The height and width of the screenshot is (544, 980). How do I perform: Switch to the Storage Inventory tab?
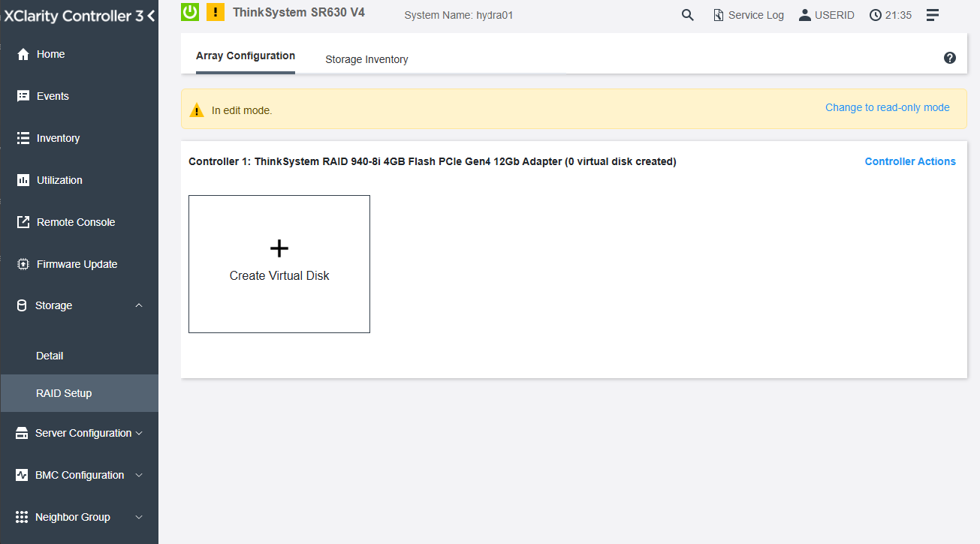point(366,59)
